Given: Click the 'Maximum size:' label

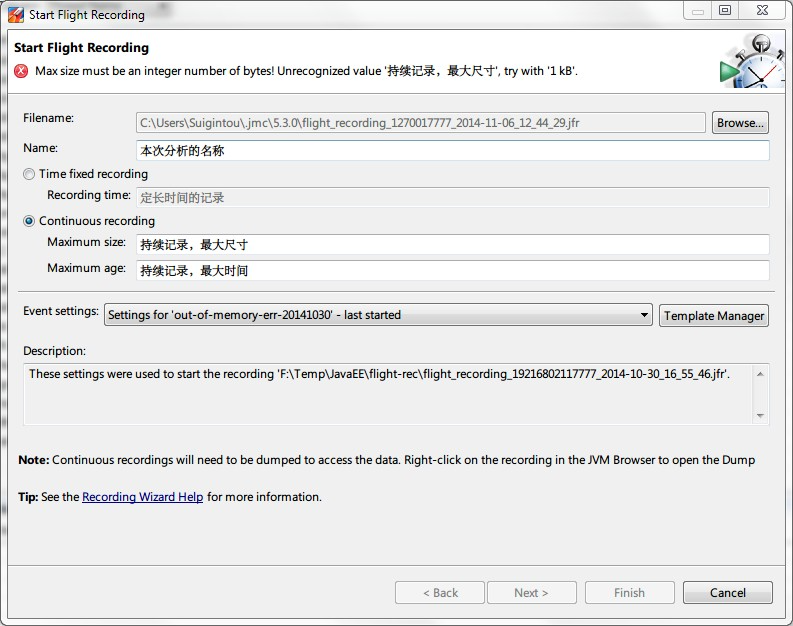Looking at the screenshot, I should point(86,242).
